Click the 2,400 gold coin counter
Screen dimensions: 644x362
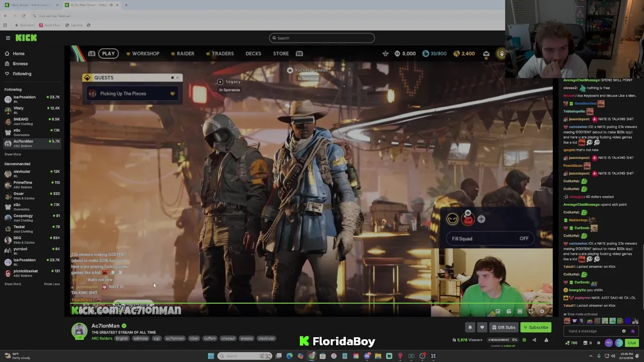pos(464,53)
